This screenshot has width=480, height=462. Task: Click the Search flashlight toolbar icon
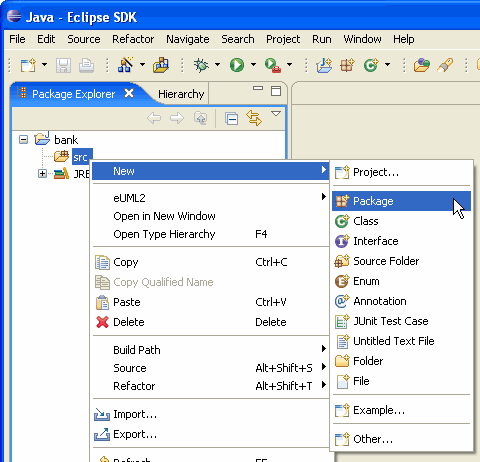click(x=445, y=65)
